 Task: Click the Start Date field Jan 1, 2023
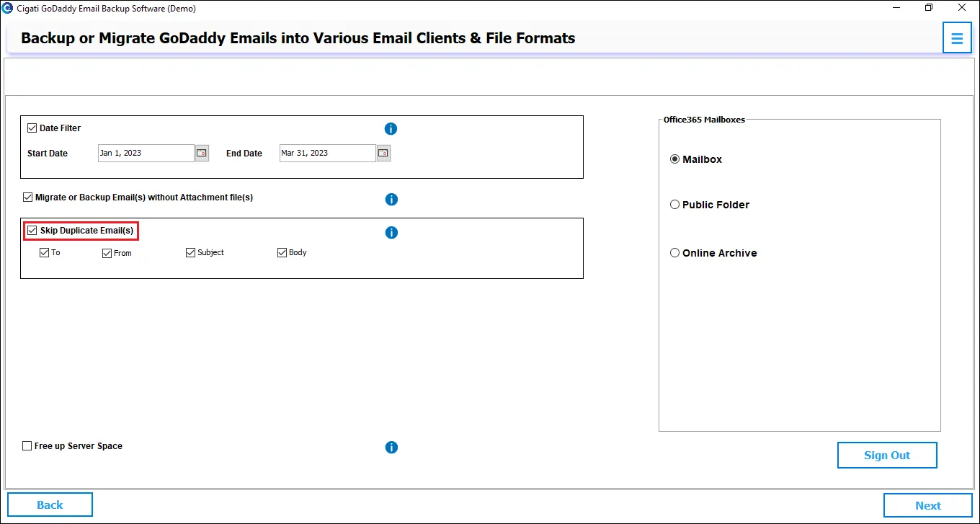tap(146, 153)
